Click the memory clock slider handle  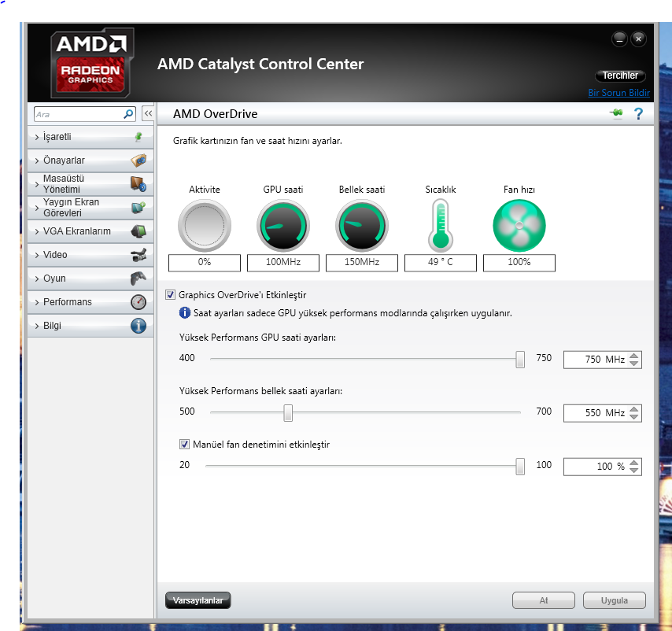(288, 412)
